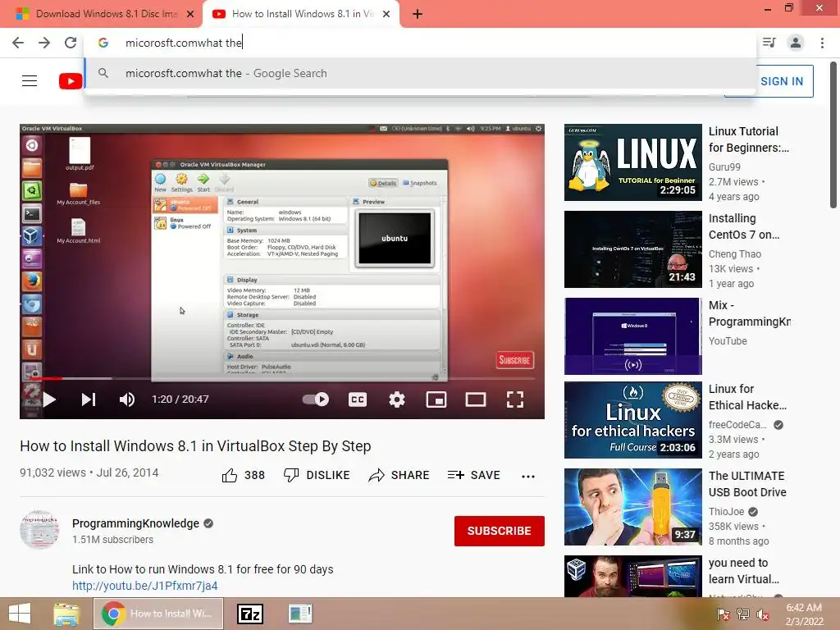This screenshot has width=840, height=630.
Task: Sign in to YouTube
Action: (782, 81)
